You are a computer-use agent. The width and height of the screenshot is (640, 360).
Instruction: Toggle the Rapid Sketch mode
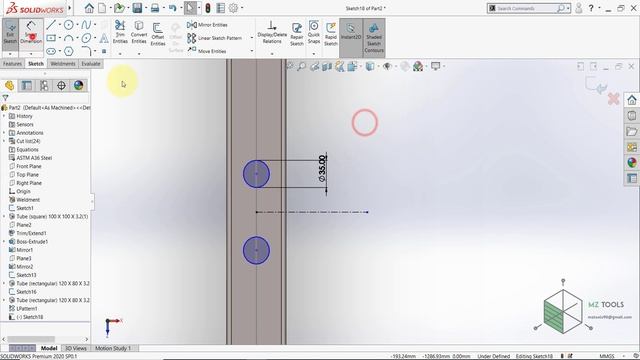(331, 34)
